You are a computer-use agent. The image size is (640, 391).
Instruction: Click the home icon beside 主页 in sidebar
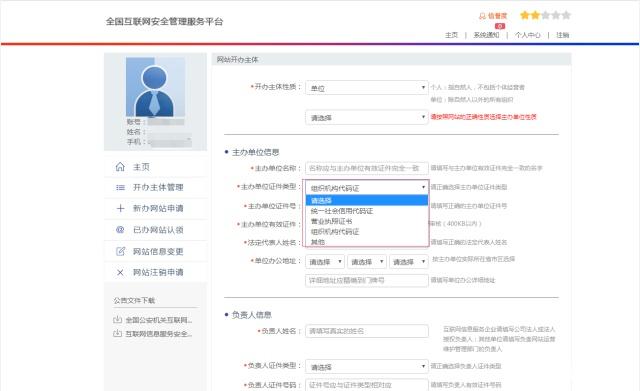[x=120, y=167]
